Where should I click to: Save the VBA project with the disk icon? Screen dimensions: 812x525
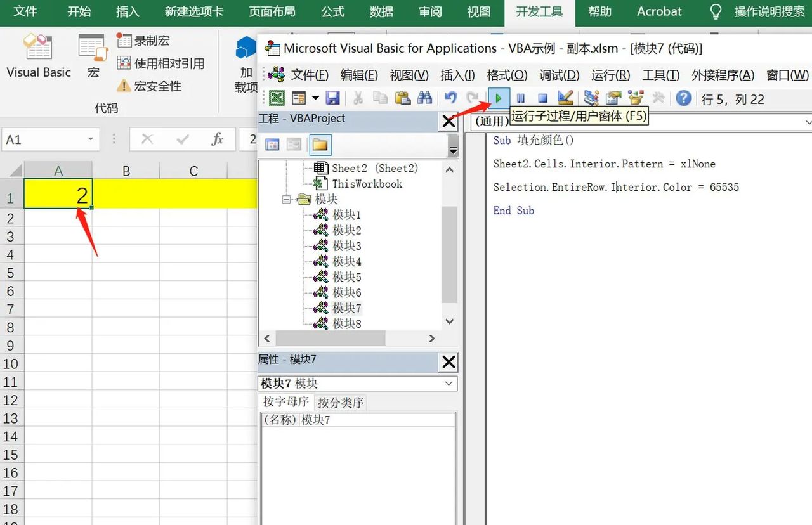tap(332, 98)
